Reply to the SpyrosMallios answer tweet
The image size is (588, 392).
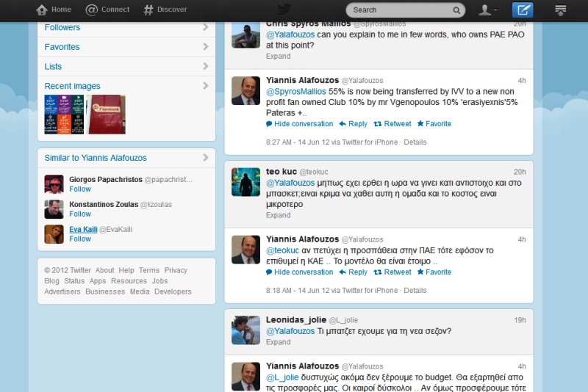(x=353, y=124)
